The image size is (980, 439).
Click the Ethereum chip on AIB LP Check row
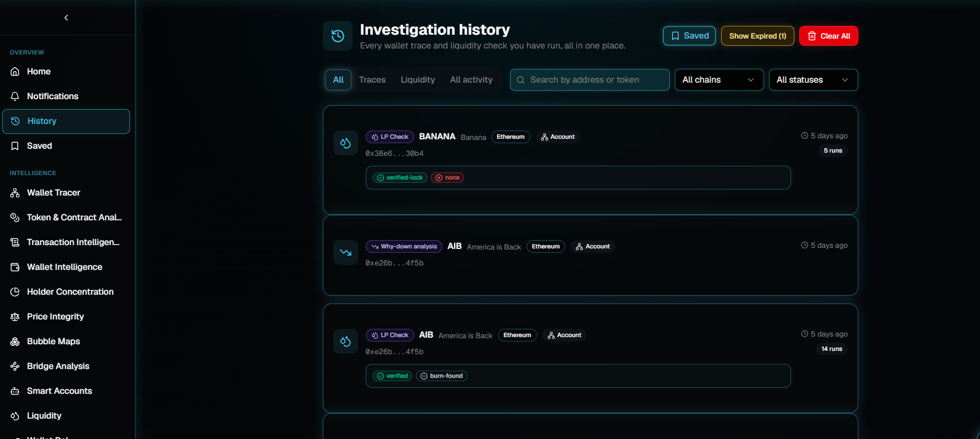tap(517, 335)
